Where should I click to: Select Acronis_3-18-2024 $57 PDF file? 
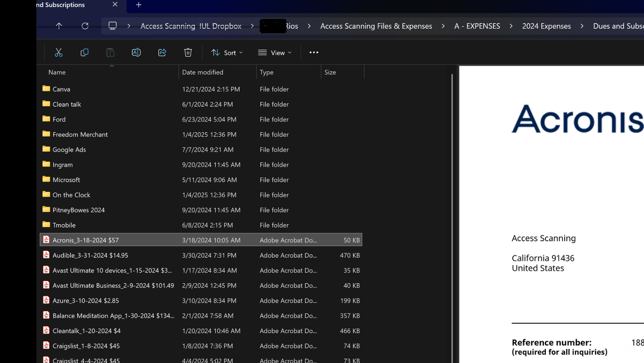pos(201,240)
